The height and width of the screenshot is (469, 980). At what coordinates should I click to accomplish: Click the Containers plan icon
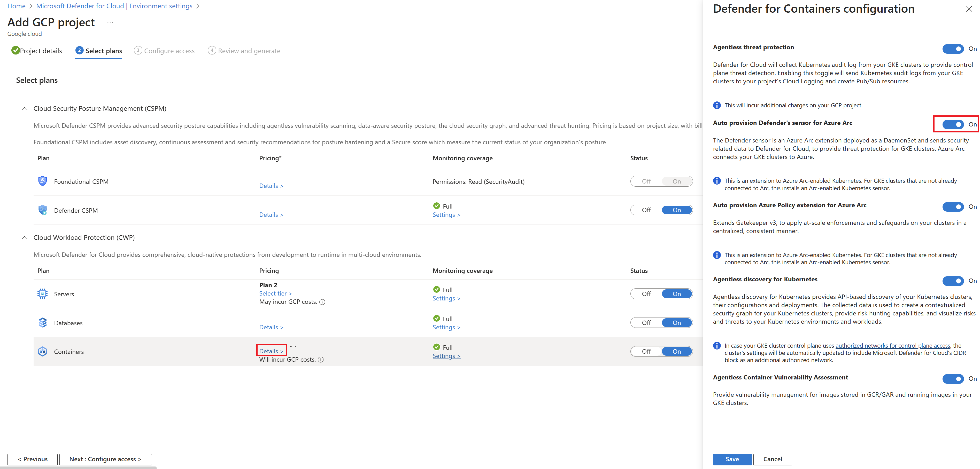[x=42, y=352]
